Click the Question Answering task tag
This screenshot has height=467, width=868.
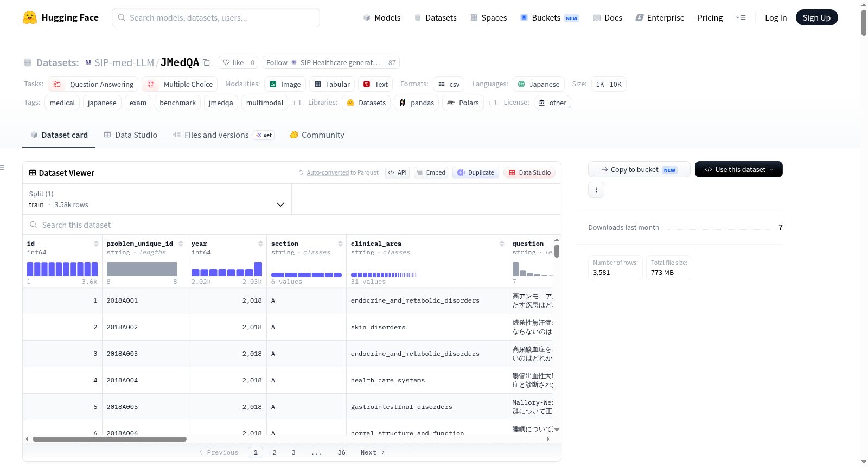tap(93, 84)
